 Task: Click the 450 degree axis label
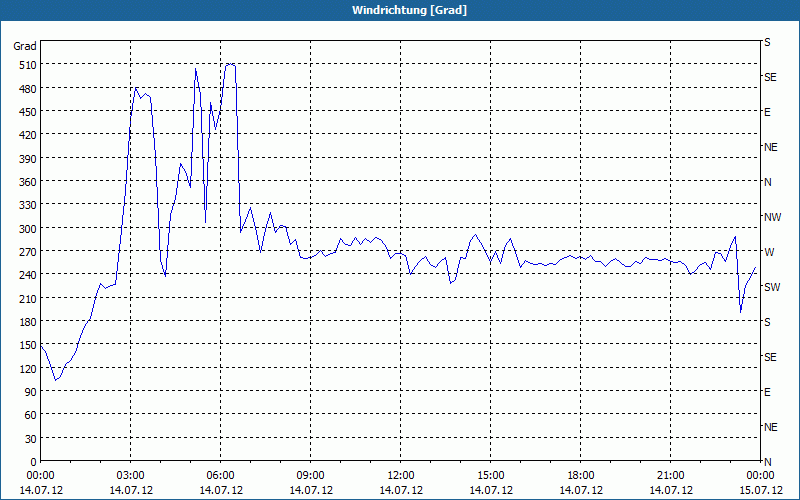click(x=28, y=112)
